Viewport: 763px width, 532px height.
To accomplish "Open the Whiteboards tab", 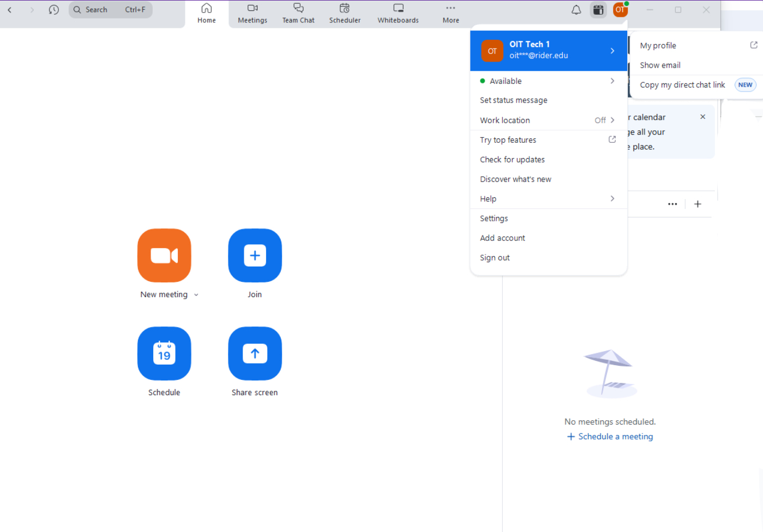I will pos(398,14).
